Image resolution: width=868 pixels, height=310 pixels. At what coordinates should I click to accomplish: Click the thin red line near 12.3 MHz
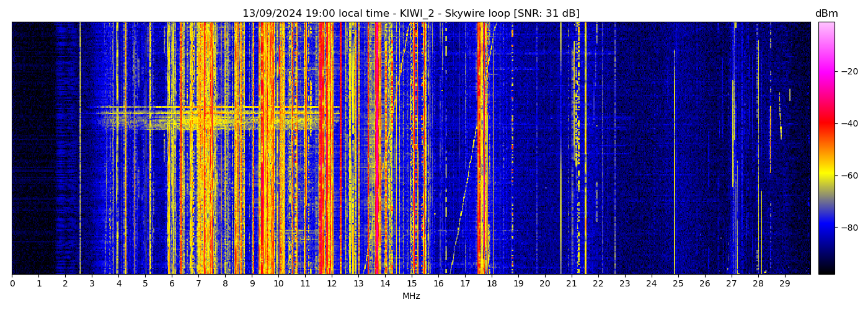(340, 149)
